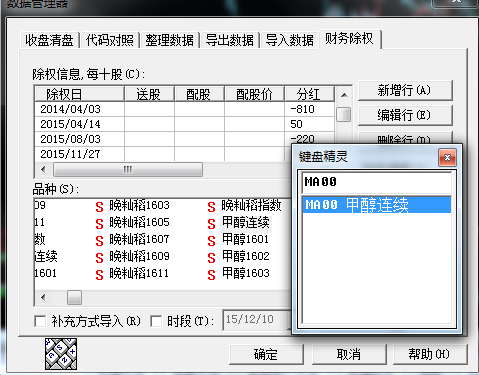Click the red S icon beside 晚籼稻1605
This screenshot has height=375, width=479.
(x=99, y=224)
